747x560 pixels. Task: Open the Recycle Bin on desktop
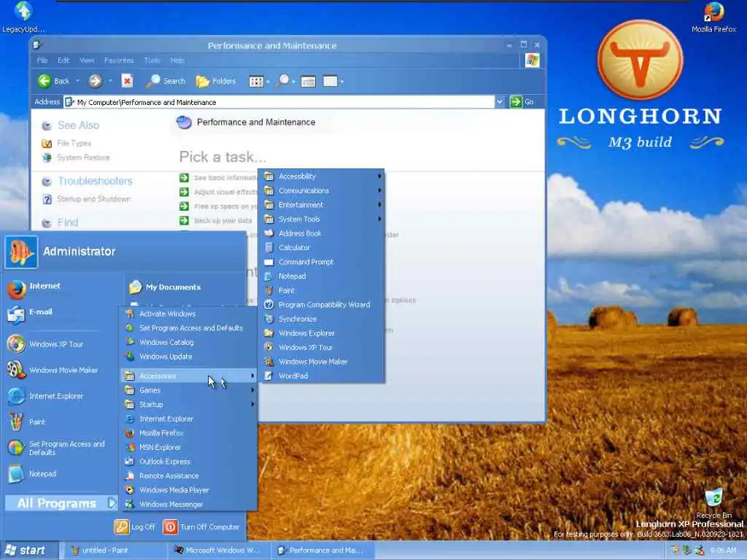click(713, 503)
